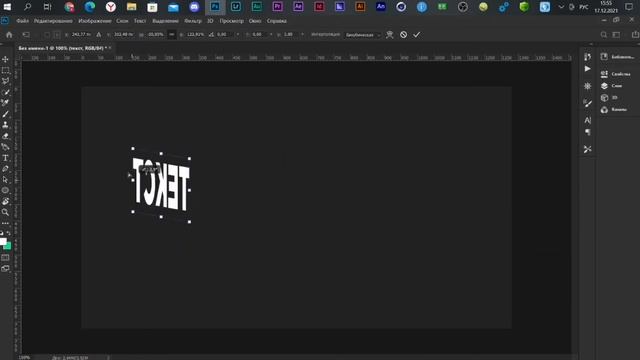Switch to warp mode icon in options bar
This screenshot has width=640, height=360.
390,35
